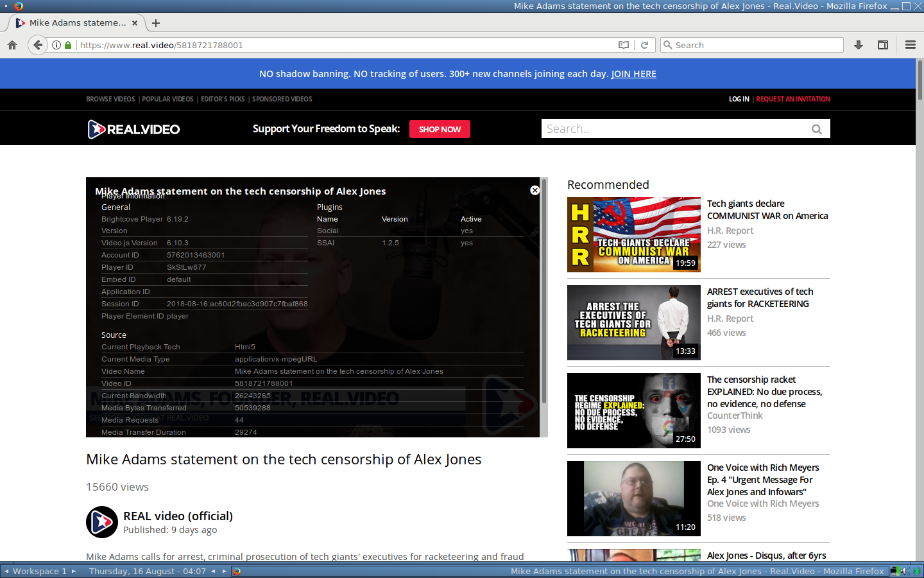
Task: Go back with the Firefox back arrow
Action: pos(38,45)
